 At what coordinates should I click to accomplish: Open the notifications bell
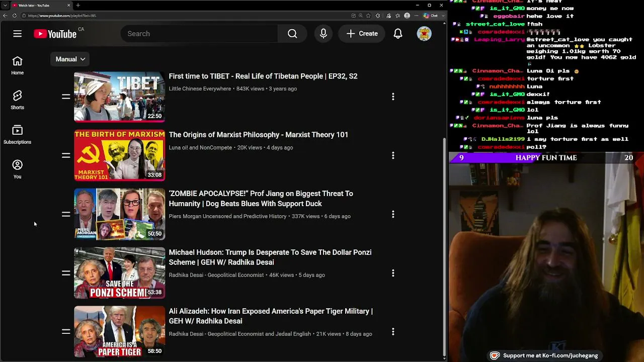click(398, 34)
